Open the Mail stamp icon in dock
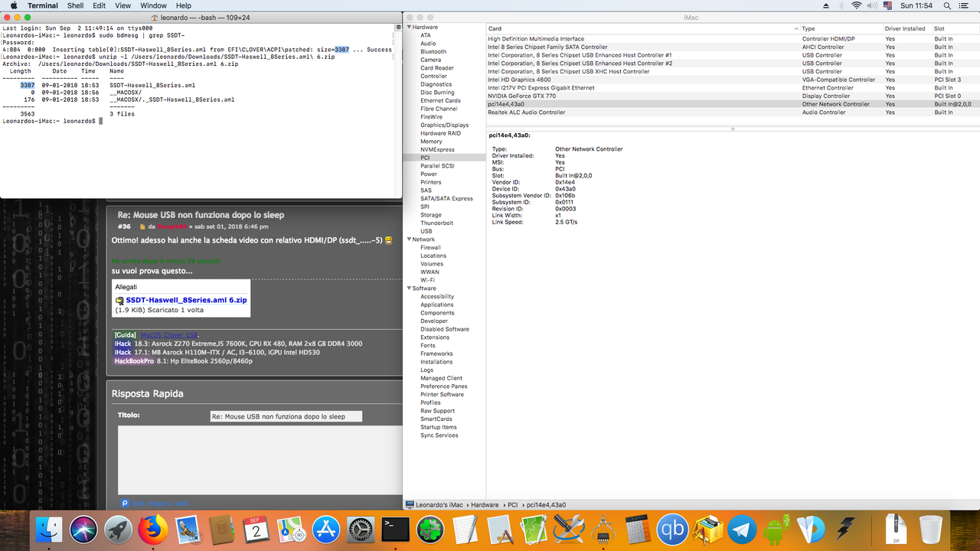The height and width of the screenshot is (551, 980). tap(188, 529)
